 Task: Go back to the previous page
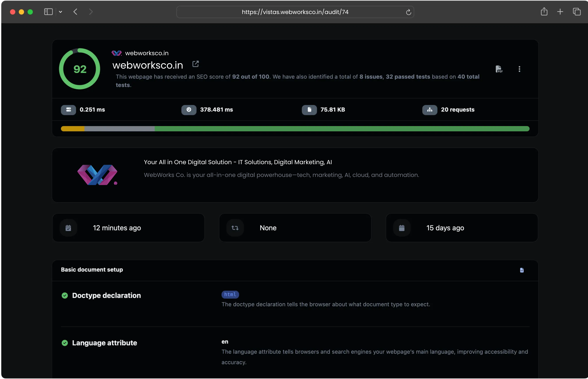pyautogui.click(x=75, y=12)
